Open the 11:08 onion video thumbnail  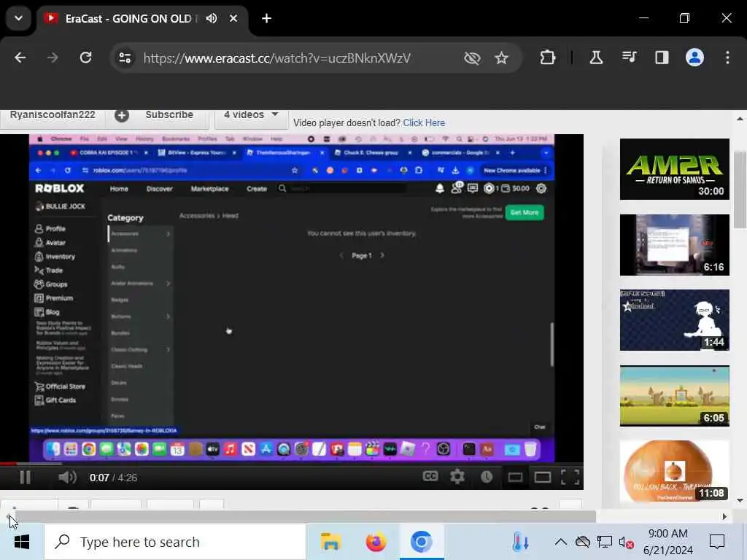point(674,471)
